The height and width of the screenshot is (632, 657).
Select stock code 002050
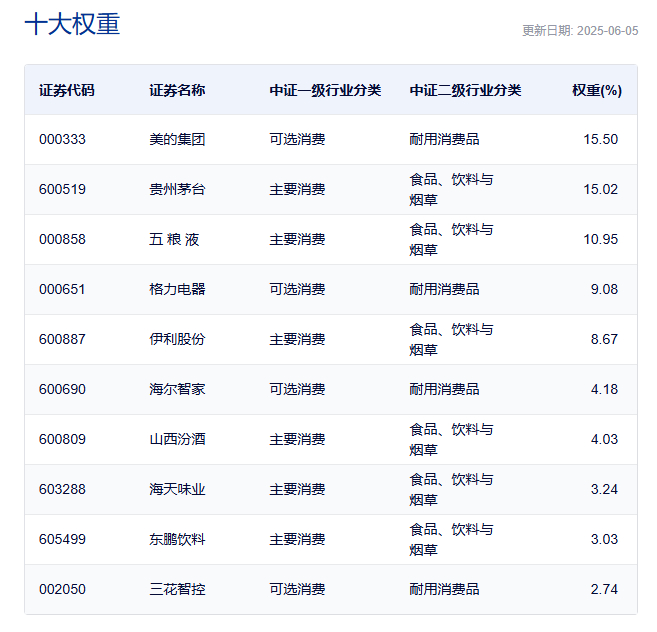point(62,589)
